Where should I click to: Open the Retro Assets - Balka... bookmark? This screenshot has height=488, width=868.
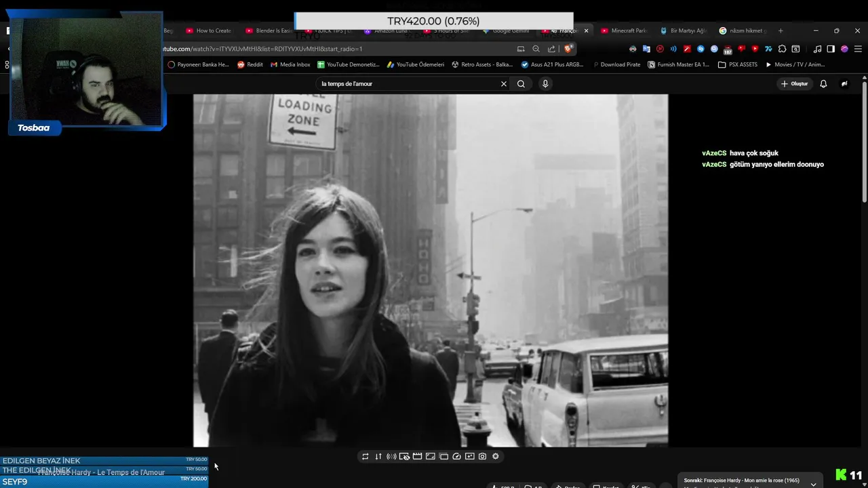click(x=482, y=64)
